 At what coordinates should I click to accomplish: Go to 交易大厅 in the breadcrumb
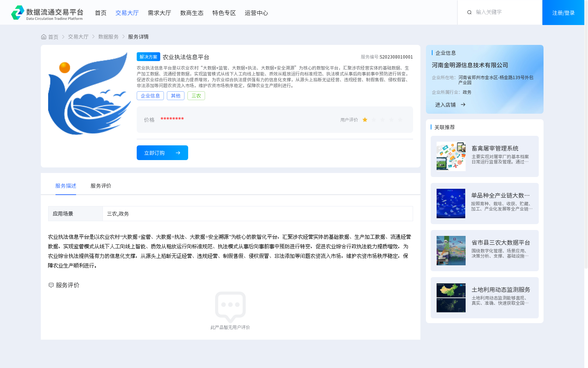(x=78, y=37)
